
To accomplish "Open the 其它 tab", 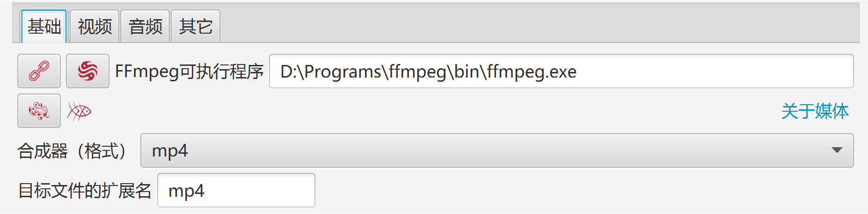I will tap(196, 27).
